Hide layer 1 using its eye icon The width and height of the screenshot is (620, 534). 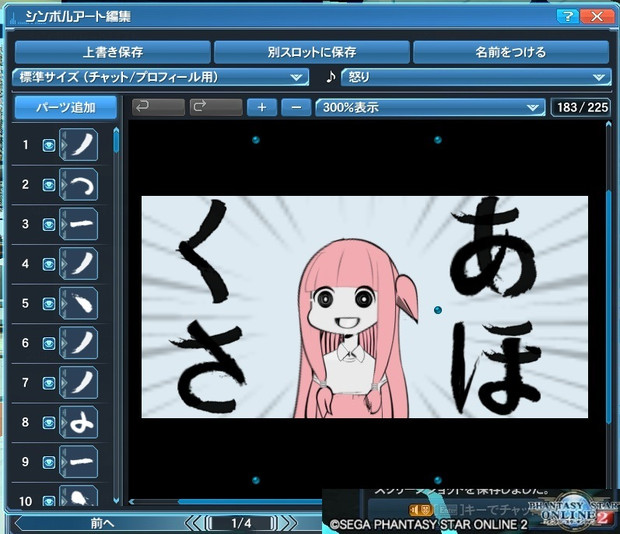tap(48, 145)
